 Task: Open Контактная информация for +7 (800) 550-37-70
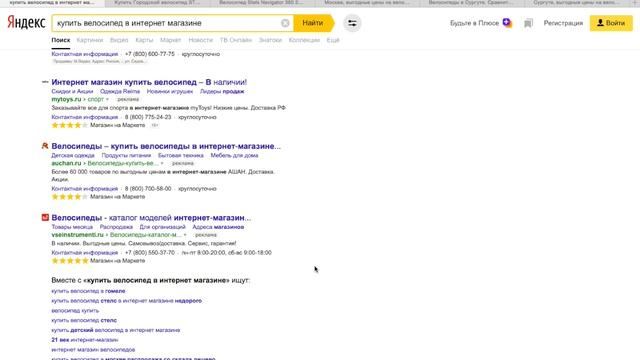pos(84,253)
